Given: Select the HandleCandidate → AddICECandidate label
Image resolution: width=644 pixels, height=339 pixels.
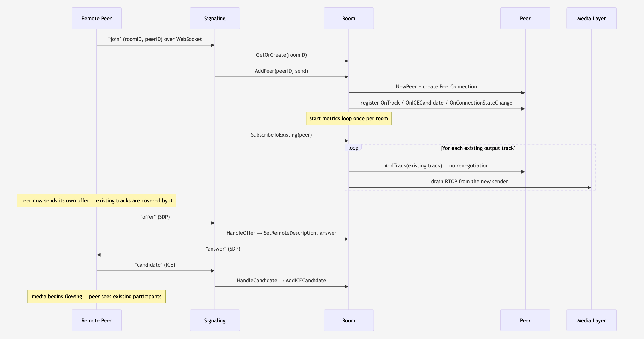Looking at the screenshot, I should click(281, 281).
